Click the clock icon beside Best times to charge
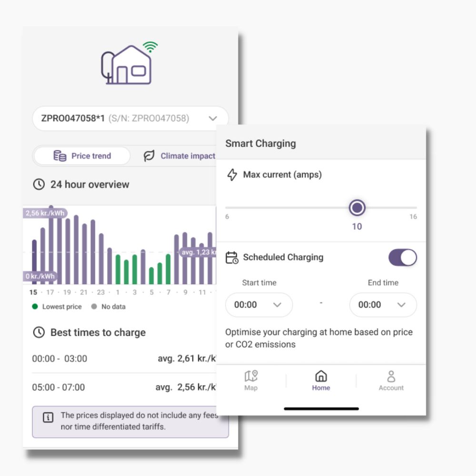The height and width of the screenshot is (476, 476). pyautogui.click(x=39, y=332)
